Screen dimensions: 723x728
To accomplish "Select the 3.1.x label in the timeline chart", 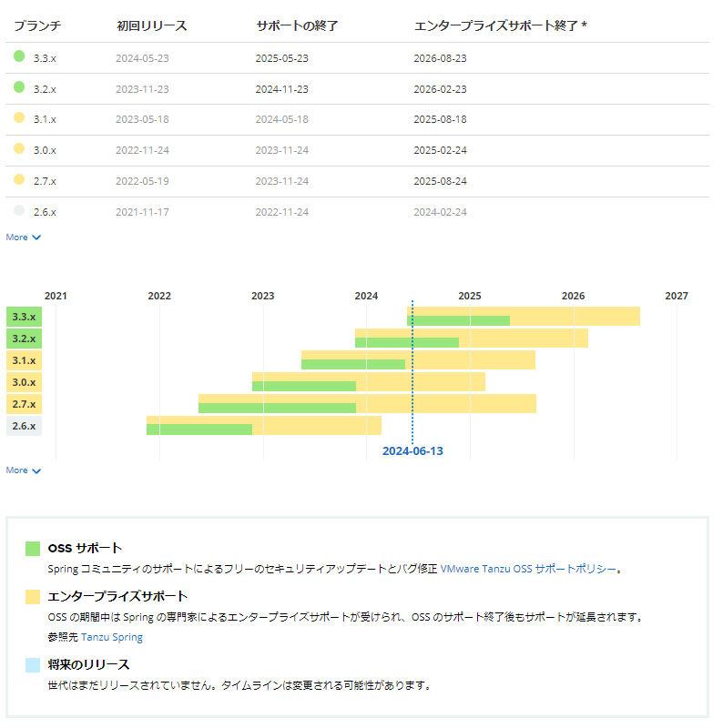I will (25, 360).
